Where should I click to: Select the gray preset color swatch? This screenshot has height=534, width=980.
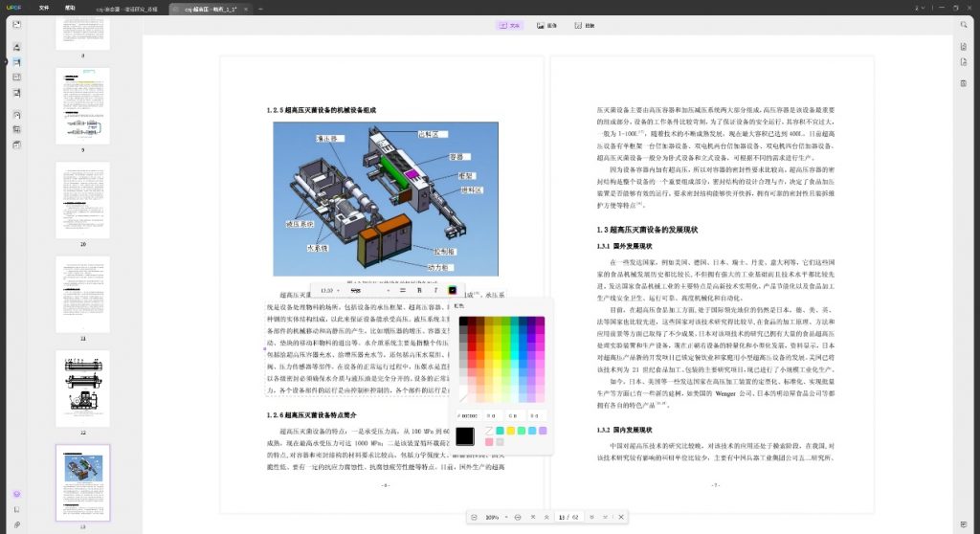point(500,442)
